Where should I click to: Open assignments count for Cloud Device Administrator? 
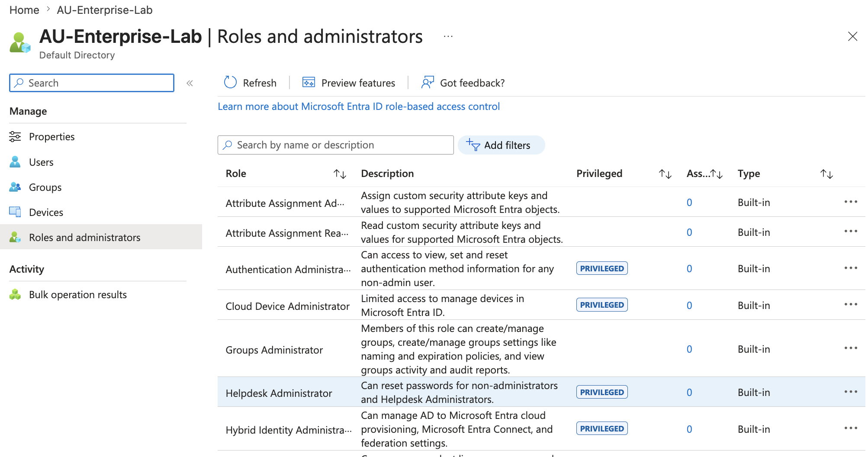tap(689, 306)
